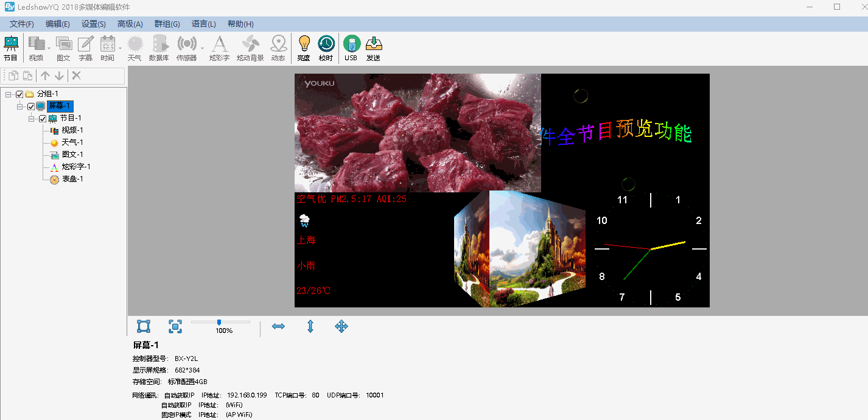Sync the clock with the 校时 icon

pyautogui.click(x=327, y=43)
